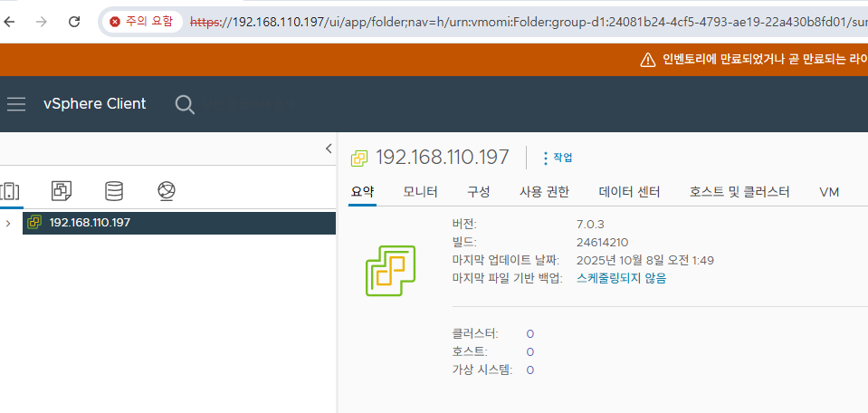Click the 클러스터 label

(475, 334)
